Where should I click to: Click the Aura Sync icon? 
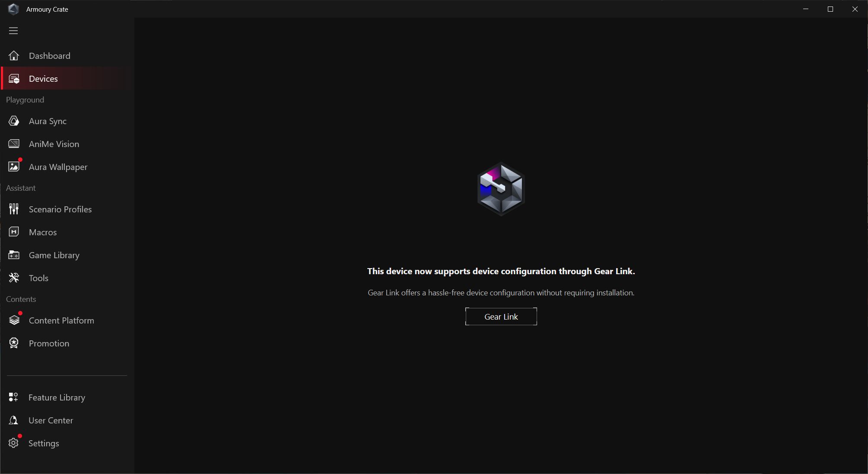(14, 121)
